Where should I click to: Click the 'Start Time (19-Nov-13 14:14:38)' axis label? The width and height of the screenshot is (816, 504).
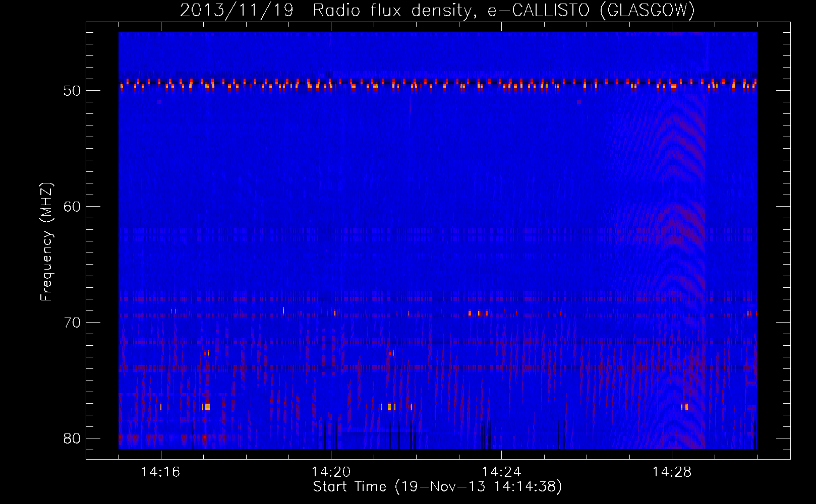tap(437, 487)
